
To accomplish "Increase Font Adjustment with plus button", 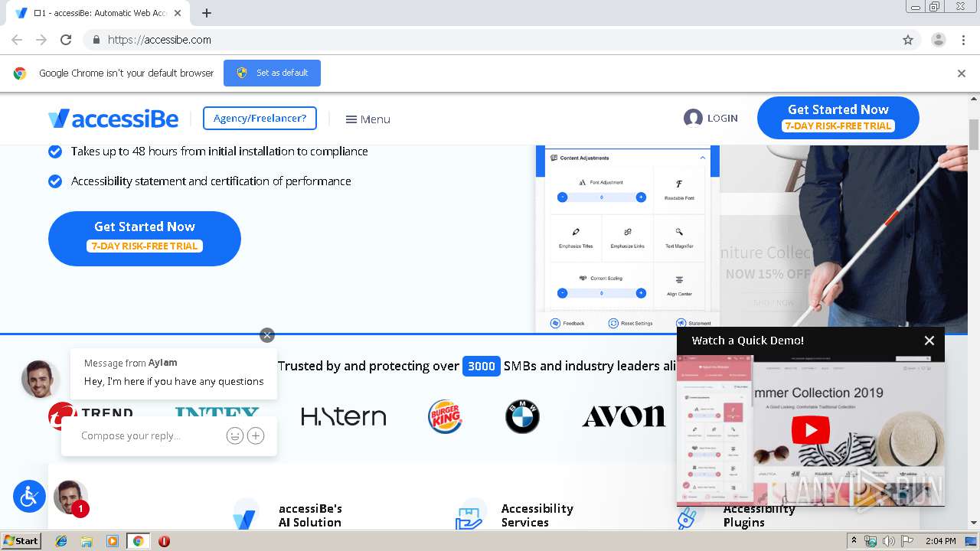I will coord(641,197).
